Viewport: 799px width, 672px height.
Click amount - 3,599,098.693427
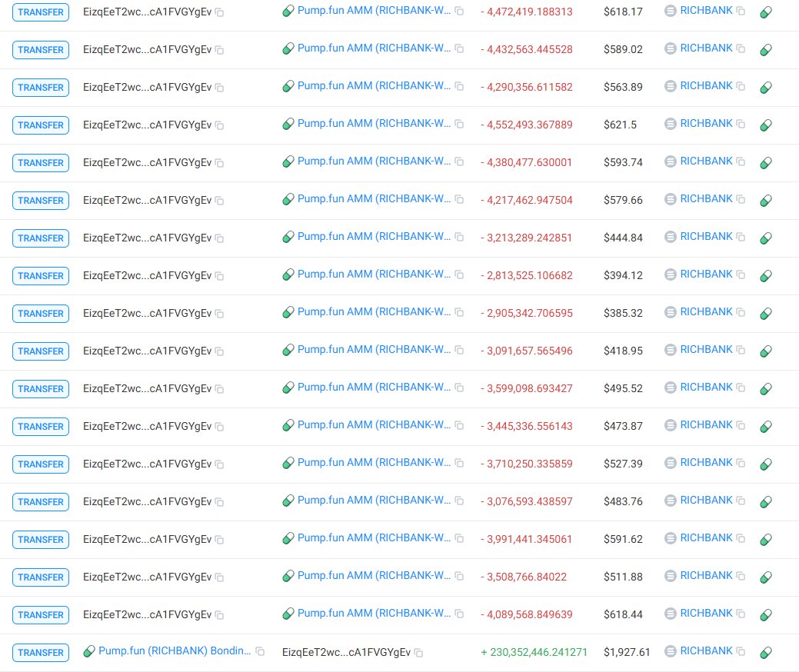[x=526, y=389]
